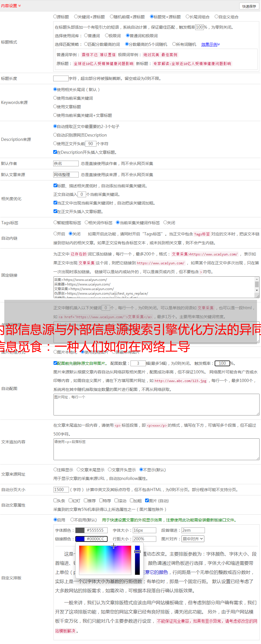The image size is (261, 644).
Task: Select 文章末尾显示 source URL option
Action: [x=78, y=470]
